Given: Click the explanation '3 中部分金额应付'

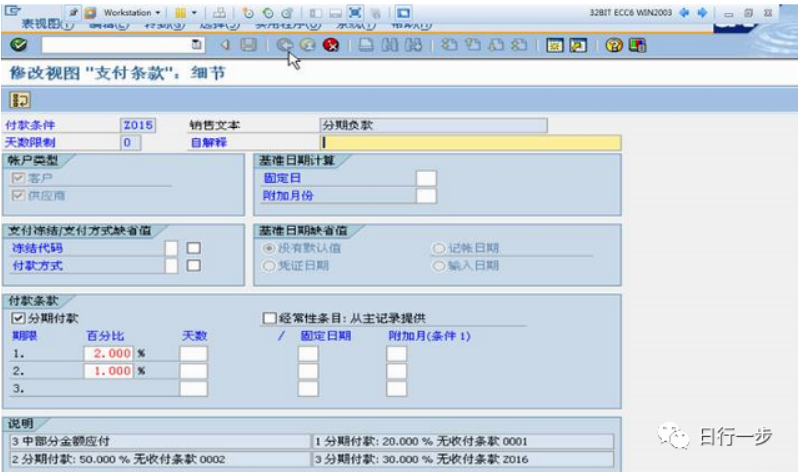Looking at the screenshot, I should tap(160, 441).
